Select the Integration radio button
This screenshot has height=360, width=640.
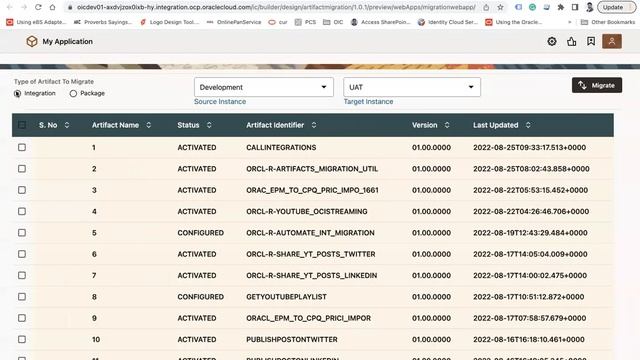point(18,93)
